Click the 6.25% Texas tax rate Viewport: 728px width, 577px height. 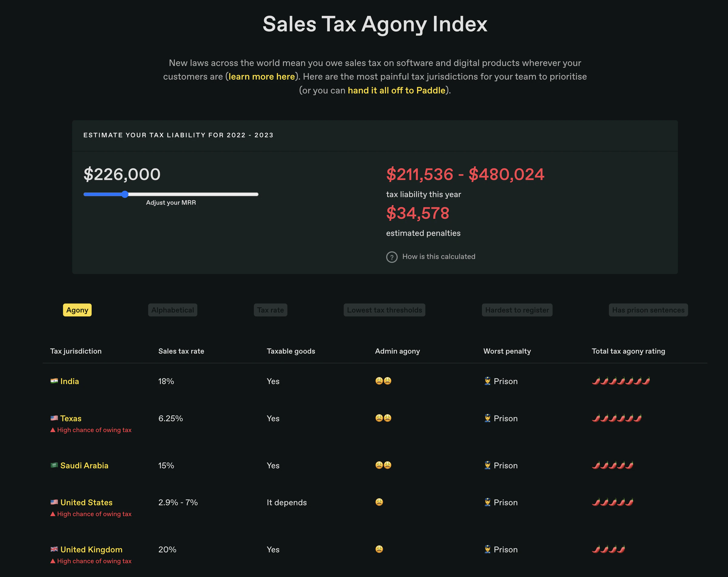coord(170,418)
